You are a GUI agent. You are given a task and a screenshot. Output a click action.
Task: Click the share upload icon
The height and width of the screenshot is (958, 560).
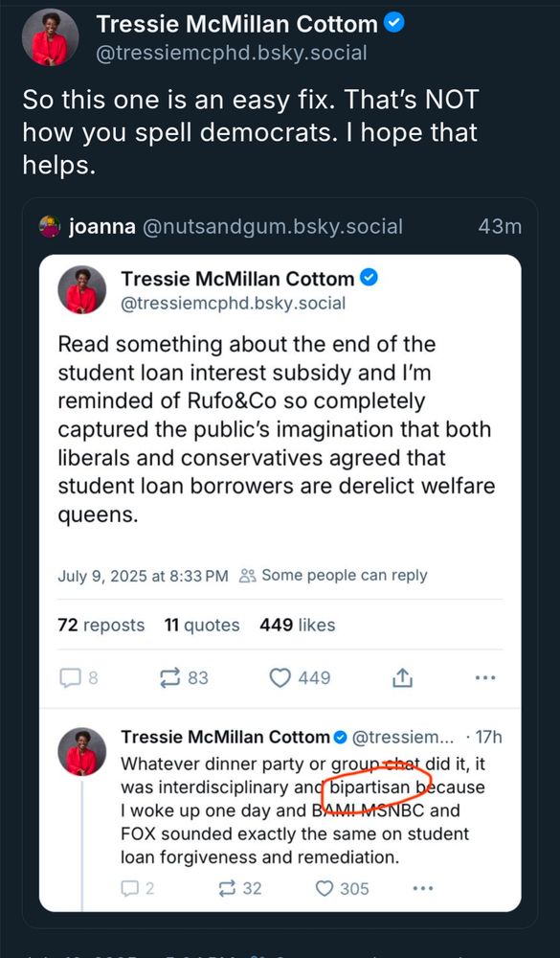tap(403, 677)
